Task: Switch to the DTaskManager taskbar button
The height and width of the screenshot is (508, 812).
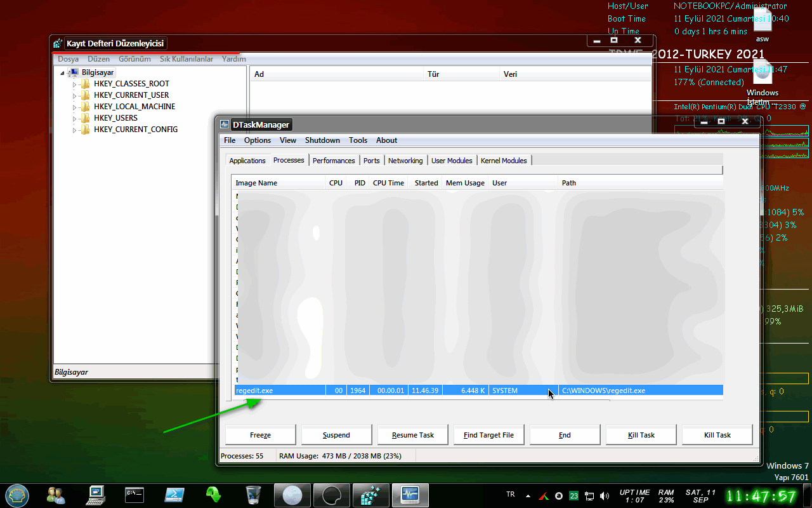Action: [x=410, y=495]
